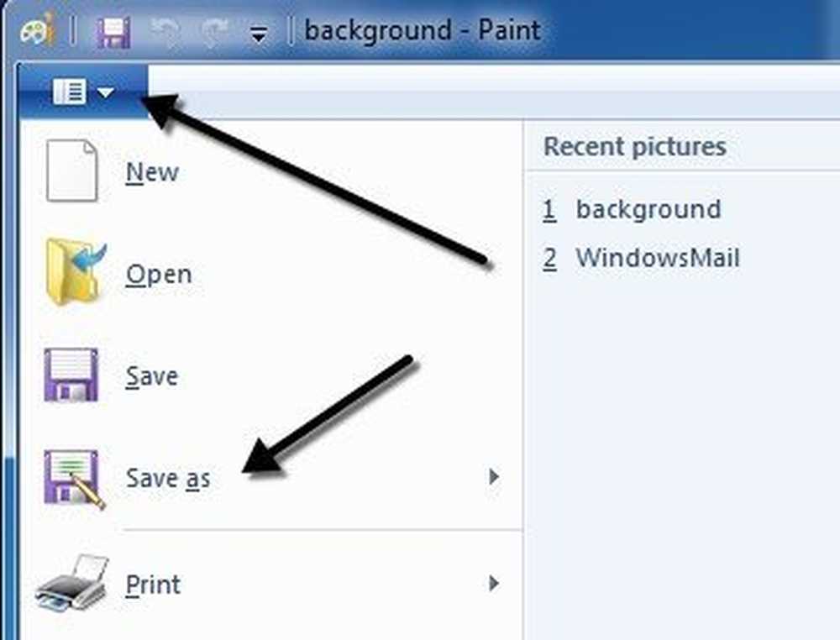Click the Paint palette app icon
The image size is (840, 640).
[x=38, y=30]
